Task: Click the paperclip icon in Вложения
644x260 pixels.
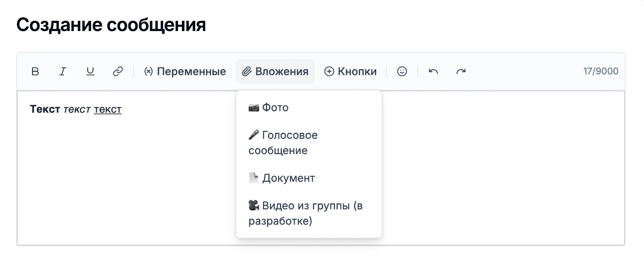Action: pyautogui.click(x=246, y=72)
